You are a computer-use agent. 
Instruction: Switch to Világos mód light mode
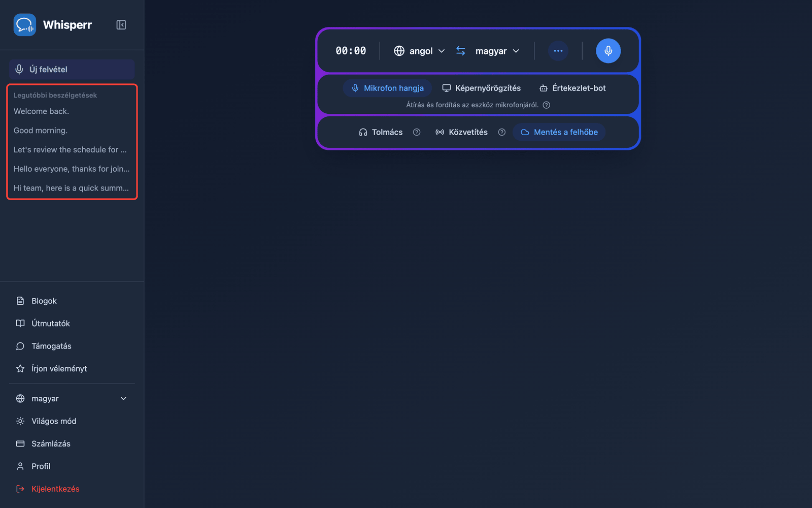tap(72, 421)
